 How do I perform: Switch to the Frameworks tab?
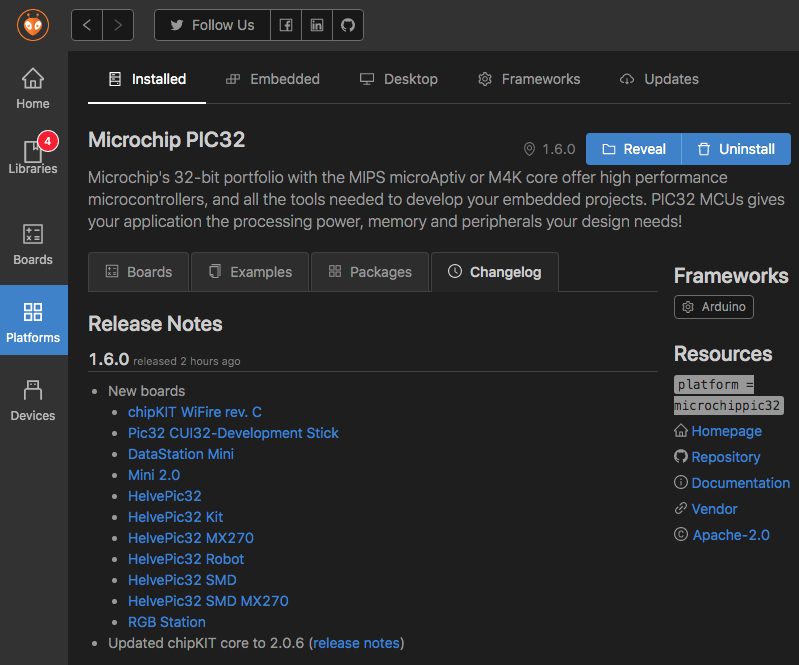[x=529, y=79]
